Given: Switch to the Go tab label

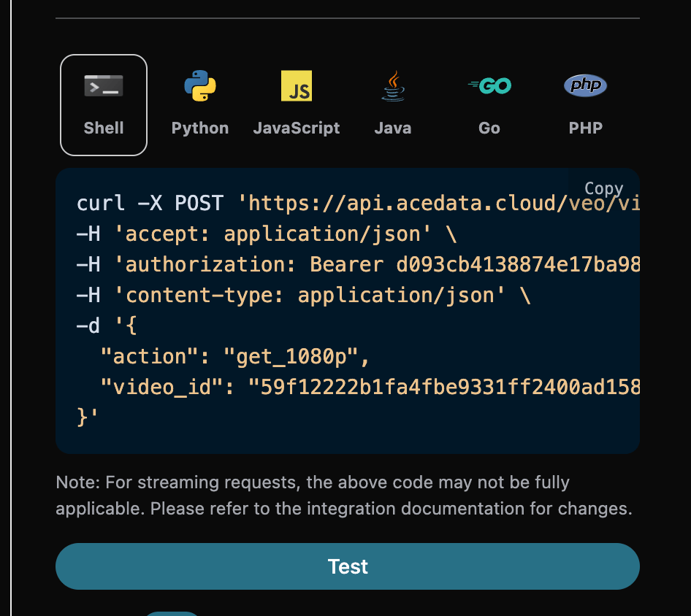Looking at the screenshot, I should 489,128.
